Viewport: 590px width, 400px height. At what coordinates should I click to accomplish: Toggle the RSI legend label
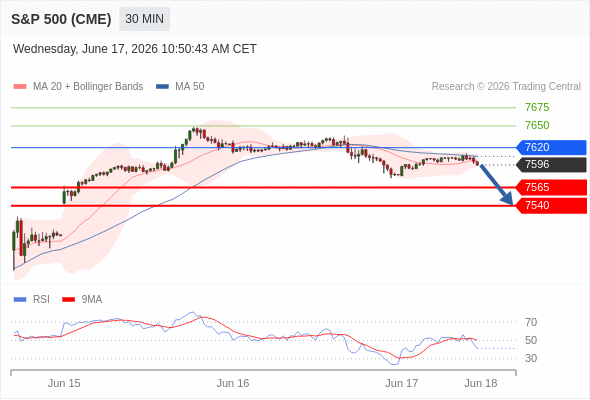[41, 300]
